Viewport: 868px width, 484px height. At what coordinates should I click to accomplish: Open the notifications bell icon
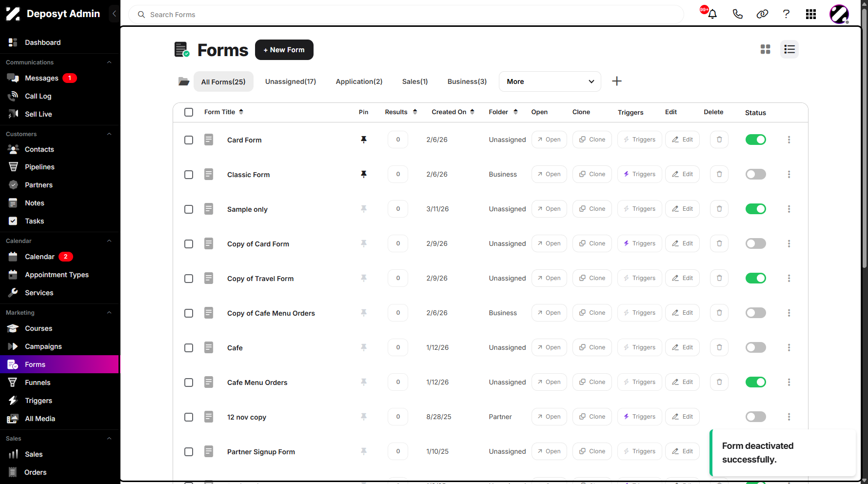click(x=712, y=14)
